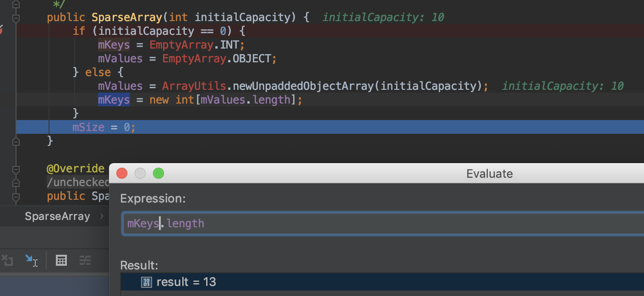
Task: Close the Evaluate dialog with red button
Action: click(122, 173)
